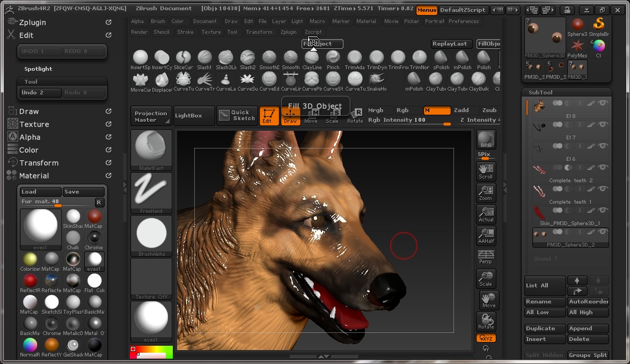Hide the Complete teeth 2 subtool
This screenshot has width=630, height=364.
603,167
